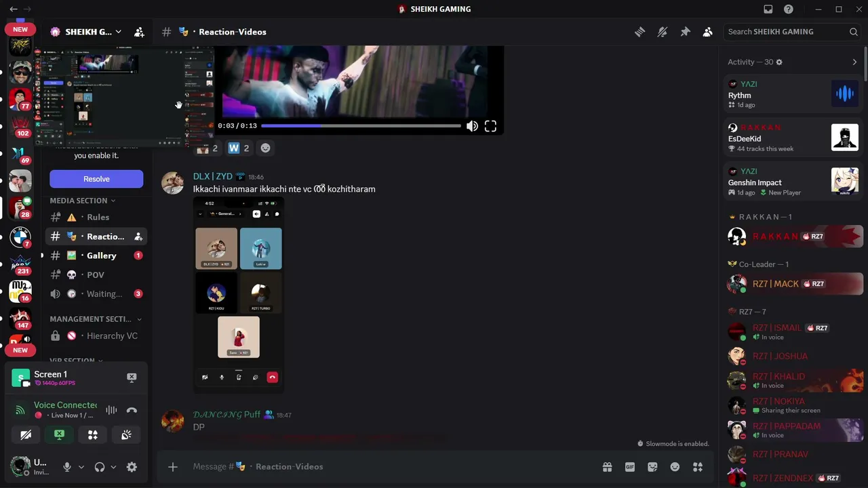
Task: Add a reaction with the smiley button
Action: (x=265, y=148)
